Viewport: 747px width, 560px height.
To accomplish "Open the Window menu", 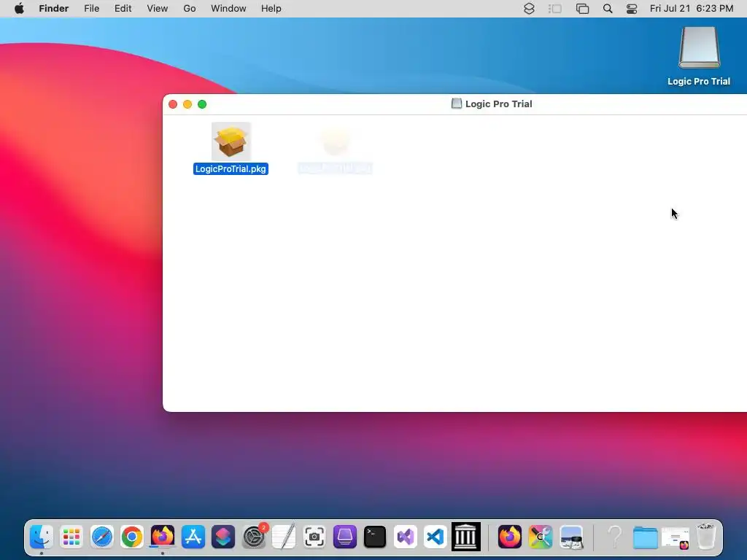I will tap(228, 9).
